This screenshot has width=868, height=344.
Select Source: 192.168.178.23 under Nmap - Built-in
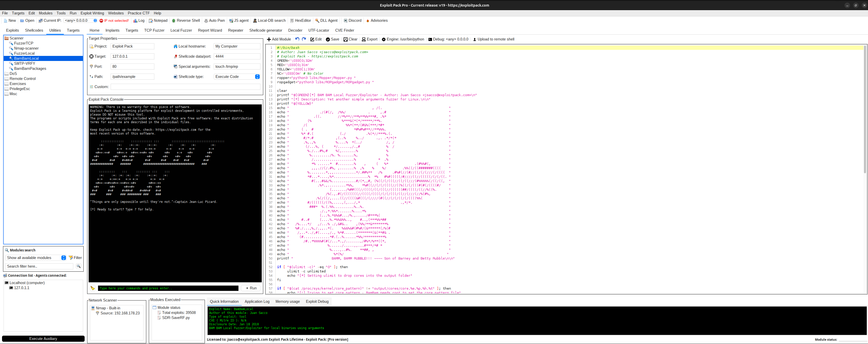(118, 313)
